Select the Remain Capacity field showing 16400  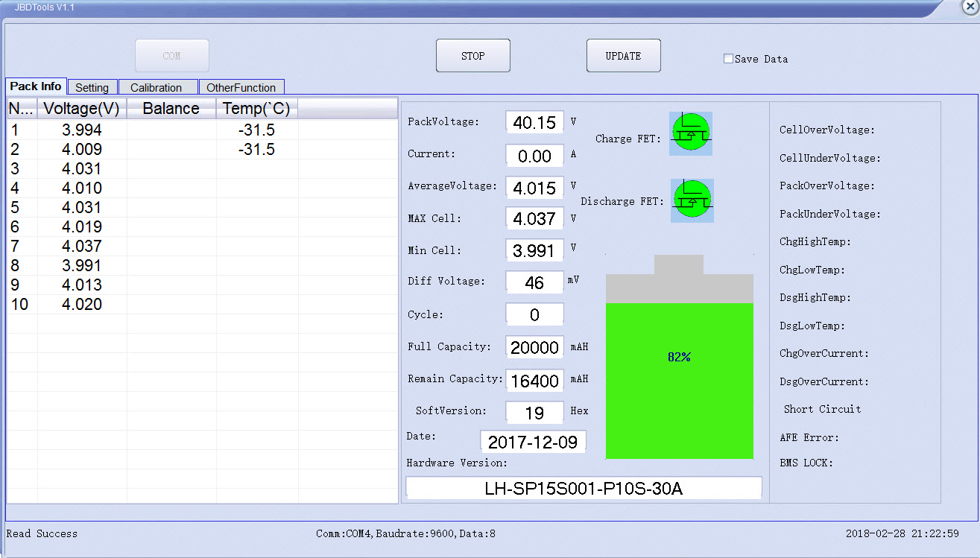pyautogui.click(x=535, y=381)
